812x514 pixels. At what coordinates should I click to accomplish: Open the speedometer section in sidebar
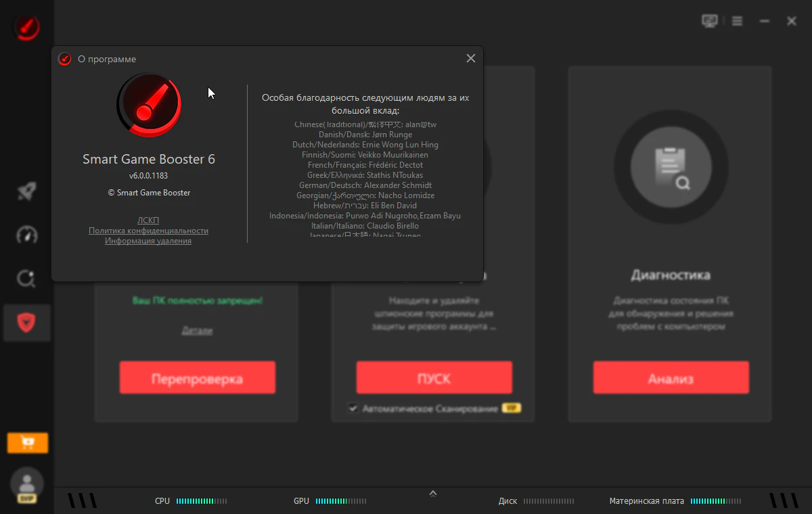(27, 235)
